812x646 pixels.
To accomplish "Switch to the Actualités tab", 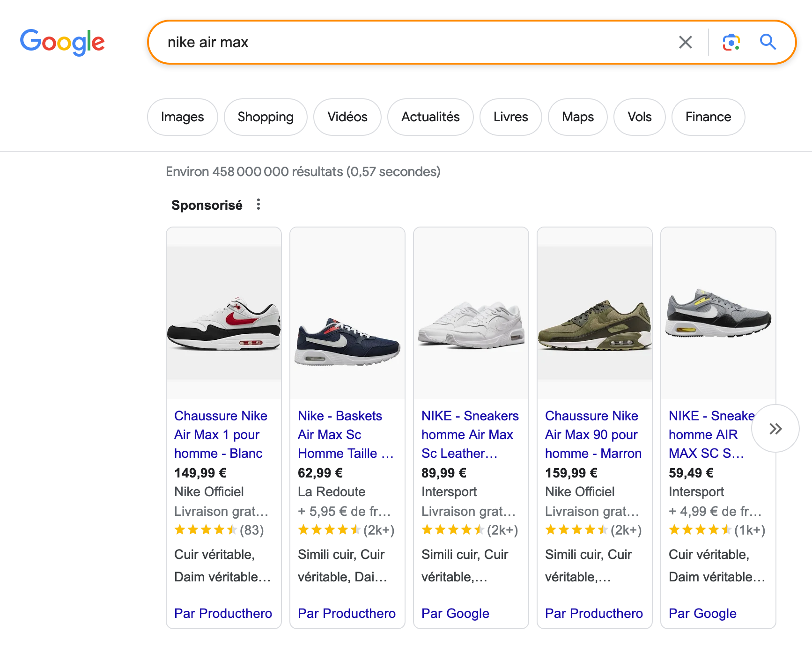I will (x=430, y=117).
